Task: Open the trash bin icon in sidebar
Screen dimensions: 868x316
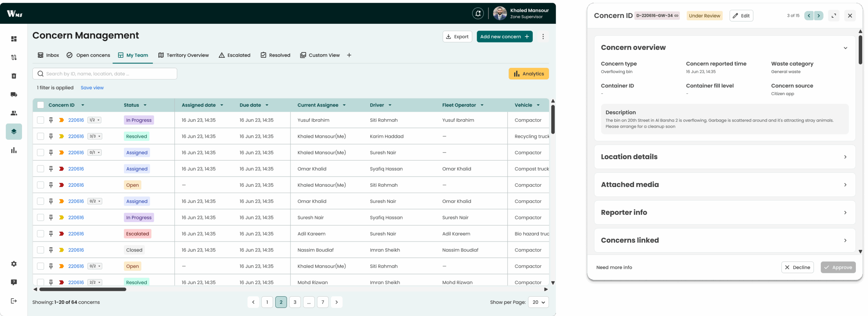Action: pyautogui.click(x=14, y=76)
